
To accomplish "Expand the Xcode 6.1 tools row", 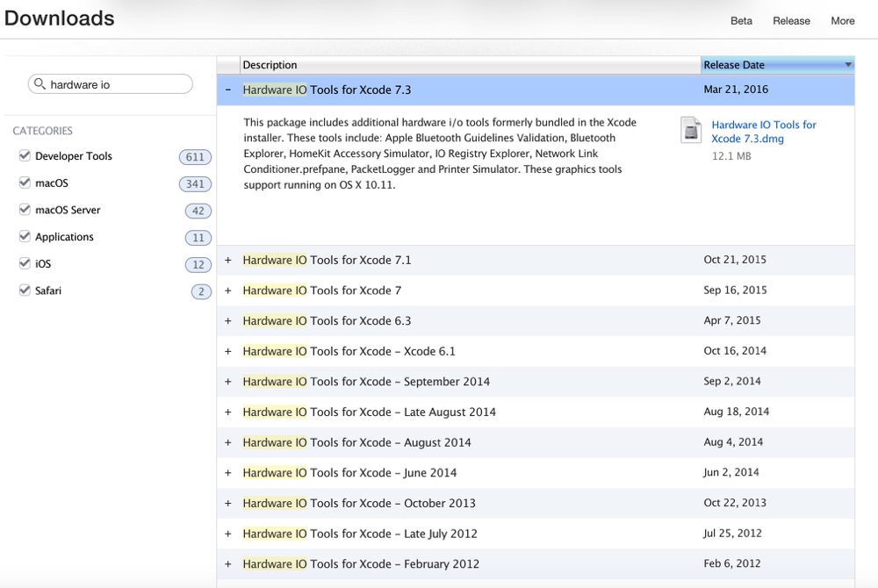I will click(228, 351).
